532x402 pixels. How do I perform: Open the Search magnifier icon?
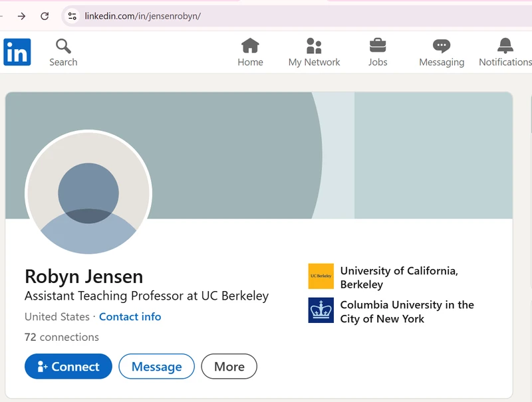point(63,47)
